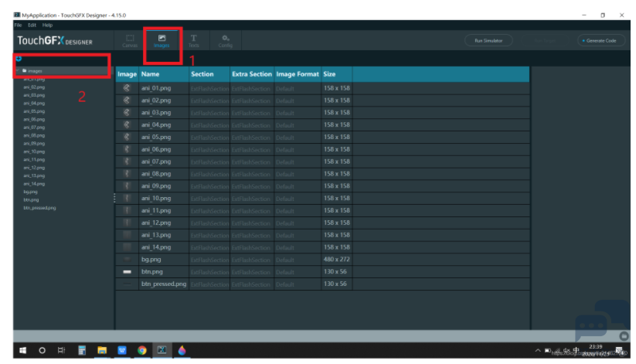The image size is (636, 364).
Task: Select btn_pressed.png in the left tree
Action: pos(39,208)
